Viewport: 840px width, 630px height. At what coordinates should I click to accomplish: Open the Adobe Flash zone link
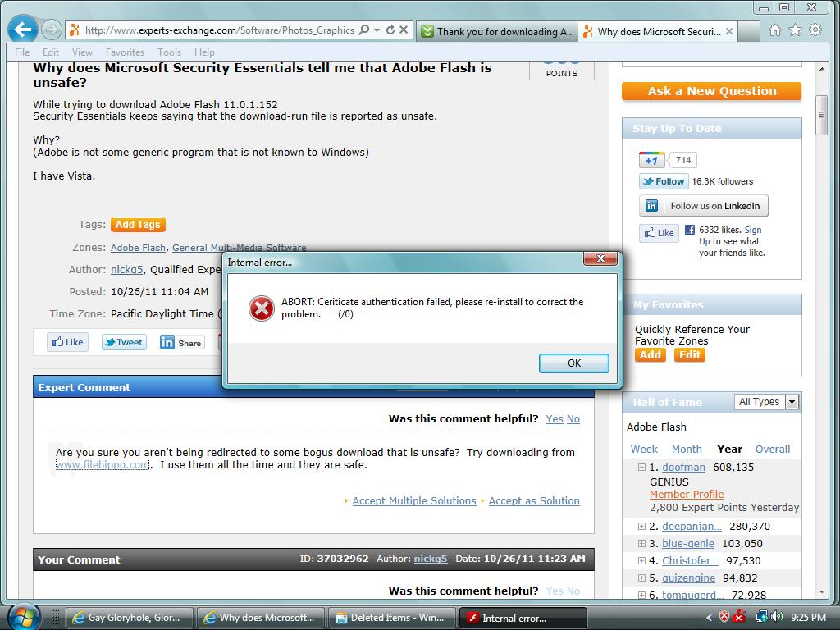pos(138,248)
